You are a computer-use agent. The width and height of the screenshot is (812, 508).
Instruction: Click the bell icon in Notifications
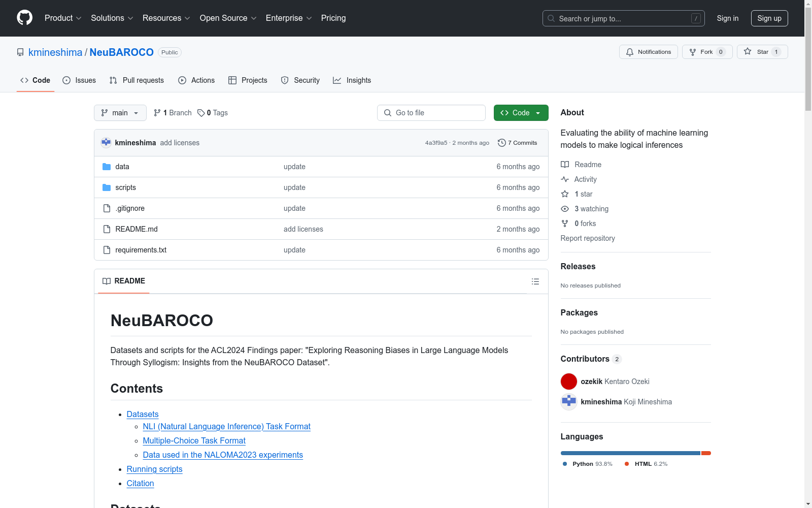(630, 52)
